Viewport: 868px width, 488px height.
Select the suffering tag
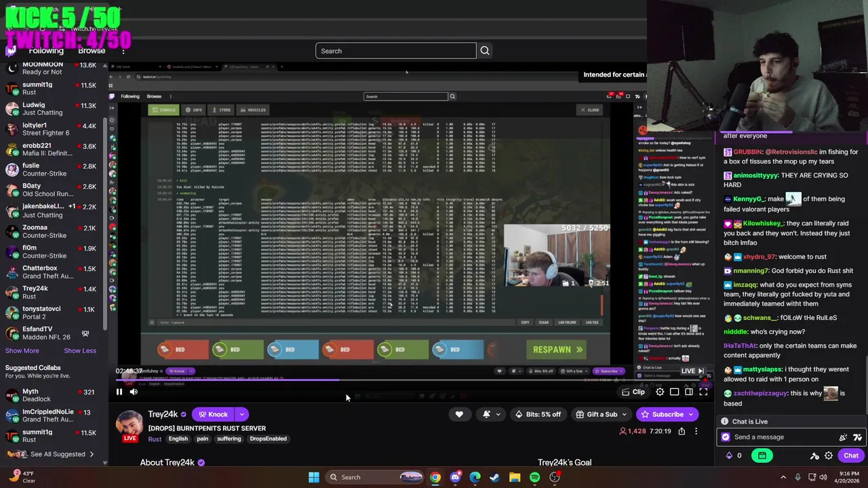[229, 439]
